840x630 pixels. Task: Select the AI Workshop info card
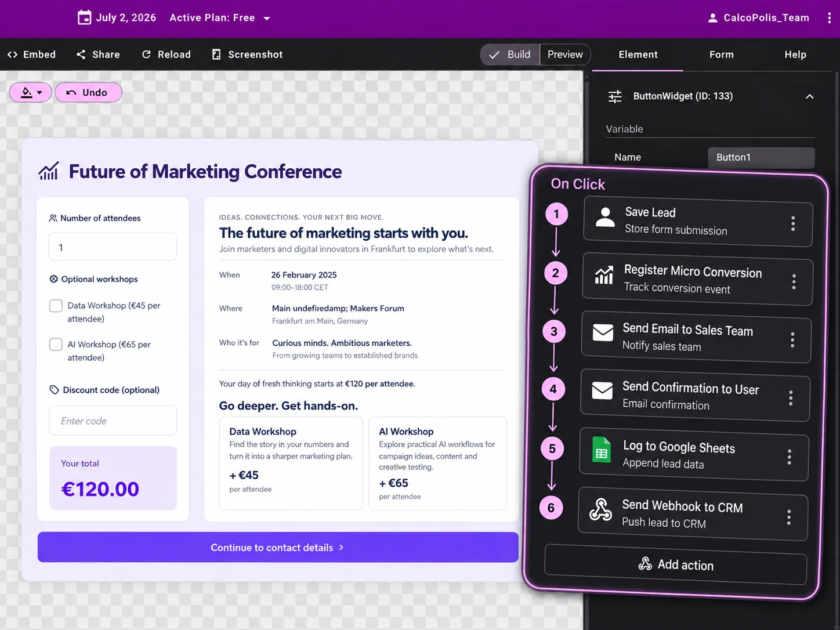pos(437,464)
